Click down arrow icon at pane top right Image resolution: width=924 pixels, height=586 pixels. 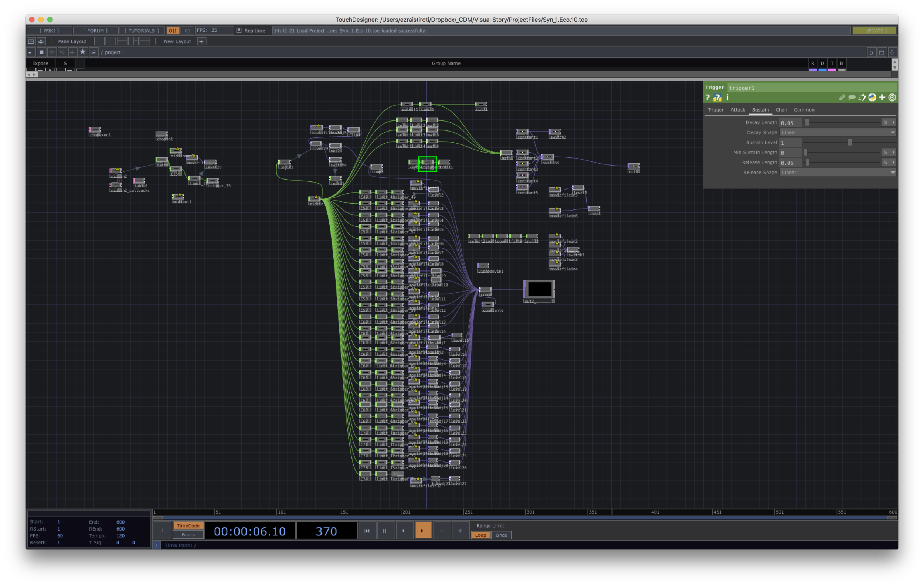pos(892,52)
